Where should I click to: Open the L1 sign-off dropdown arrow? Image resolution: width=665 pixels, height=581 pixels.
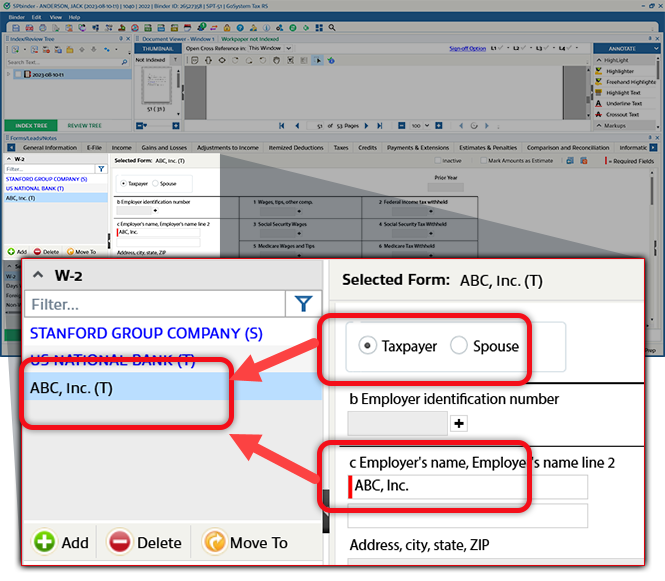click(x=508, y=48)
